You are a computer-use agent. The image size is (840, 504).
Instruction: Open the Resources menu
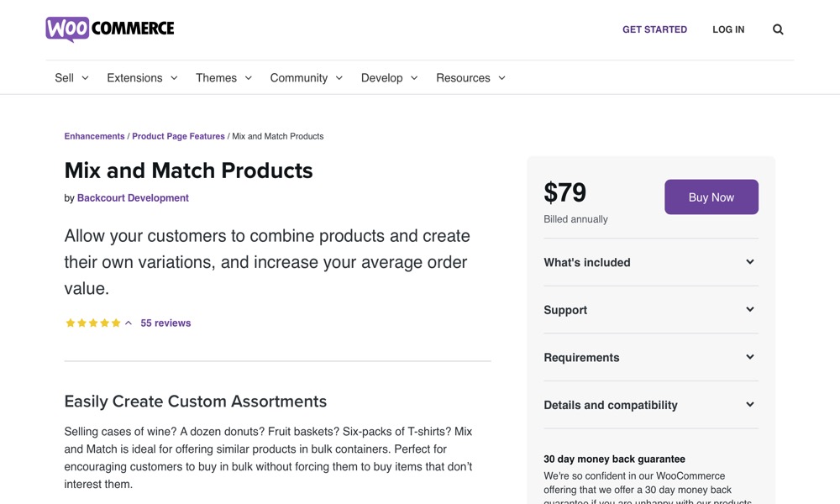[471, 77]
